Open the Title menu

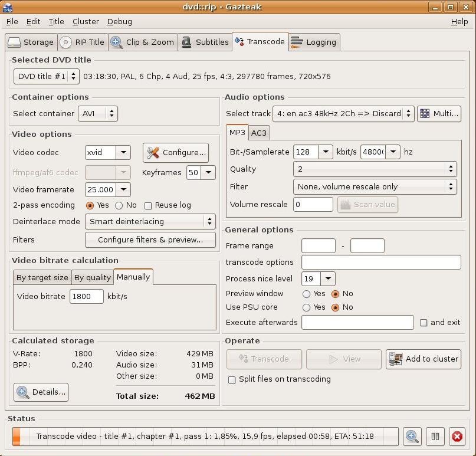56,22
